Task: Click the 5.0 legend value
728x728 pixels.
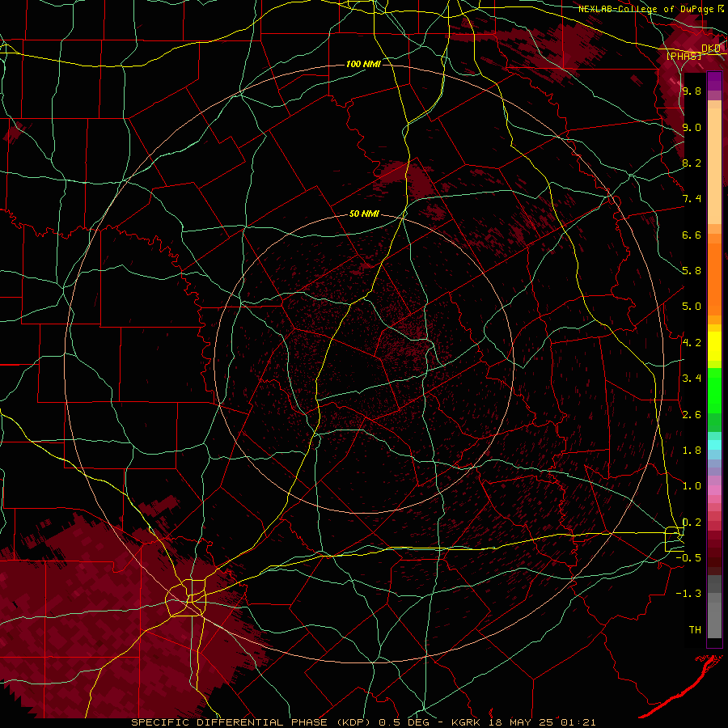Action: [692, 307]
